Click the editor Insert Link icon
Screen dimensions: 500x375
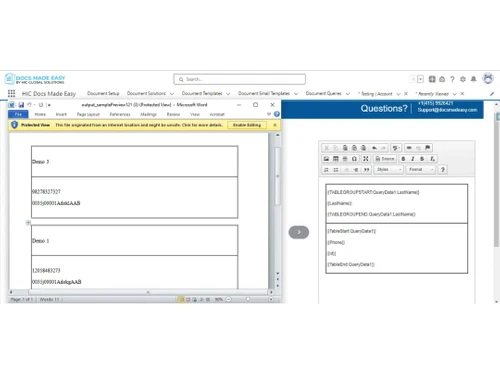[409, 148]
